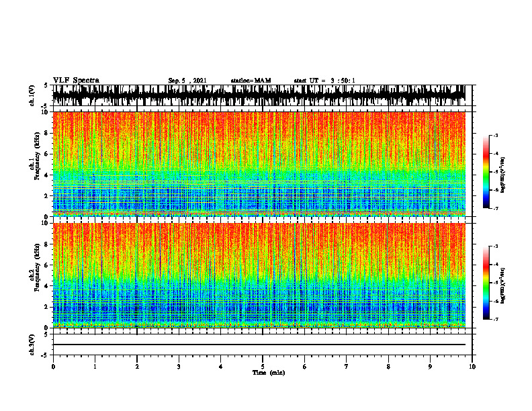Click the '2' kHz tick on the ch.2 frequency axis
The width and height of the screenshot is (532, 411).
coord(46,307)
